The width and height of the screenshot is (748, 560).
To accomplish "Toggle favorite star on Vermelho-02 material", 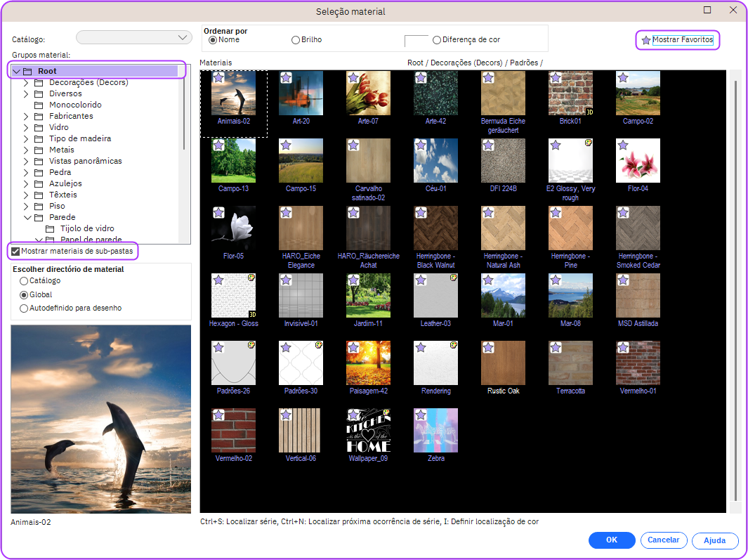I will 218,415.
